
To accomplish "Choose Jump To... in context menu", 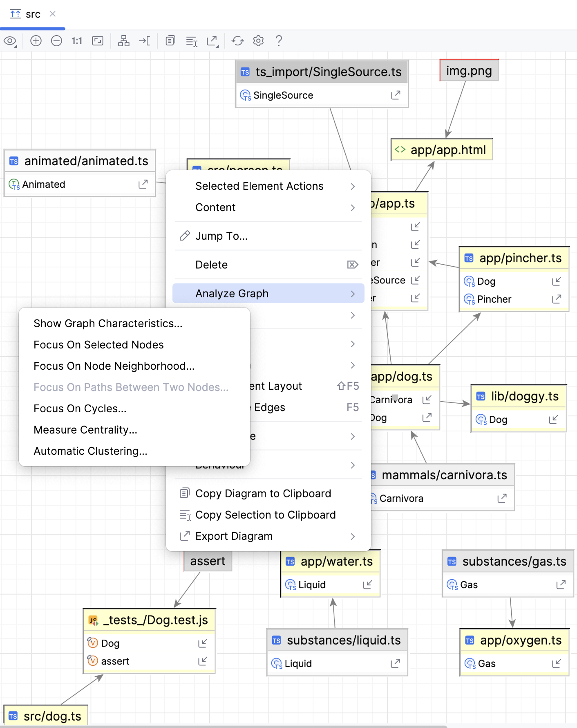I will pos(268,236).
